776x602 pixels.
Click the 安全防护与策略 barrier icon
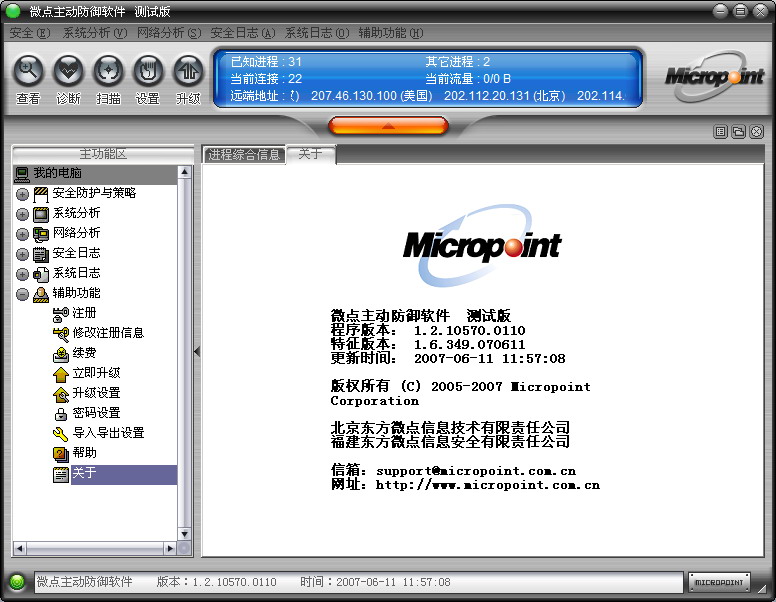(41, 194)
